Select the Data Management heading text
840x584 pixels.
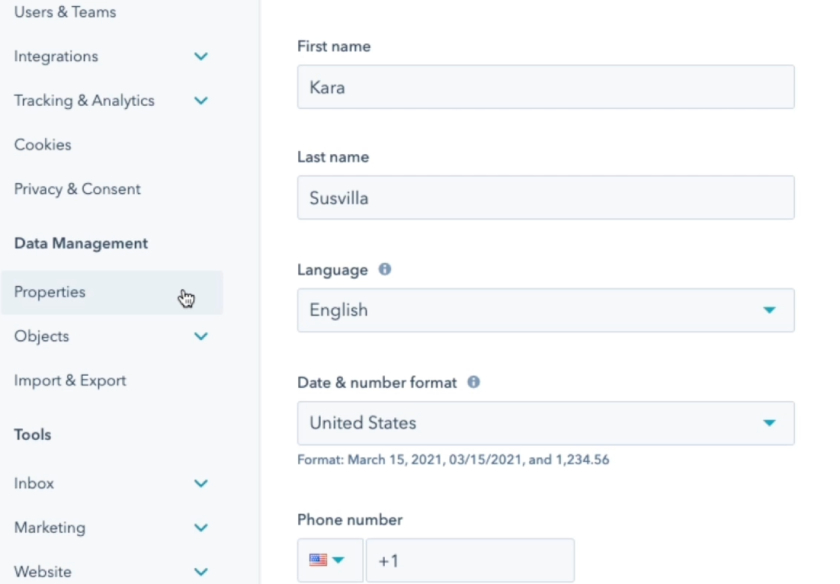click(81, 243)
